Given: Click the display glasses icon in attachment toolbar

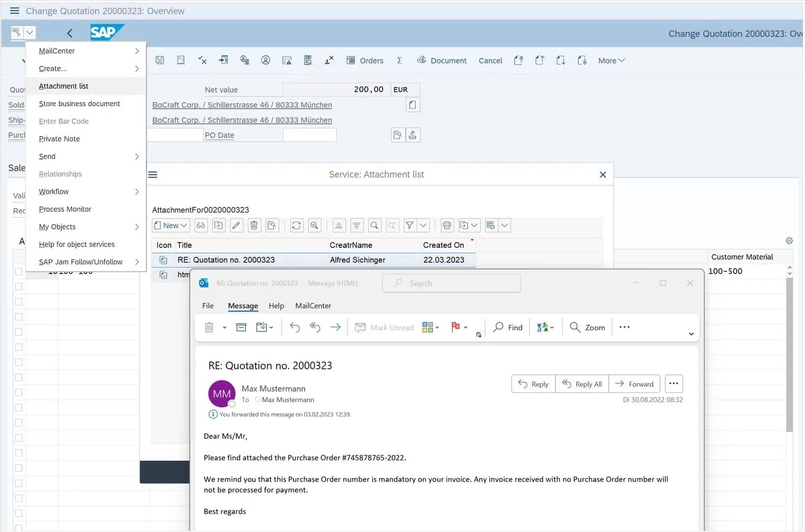Looking at the screenshot, I should click(201, 225).
